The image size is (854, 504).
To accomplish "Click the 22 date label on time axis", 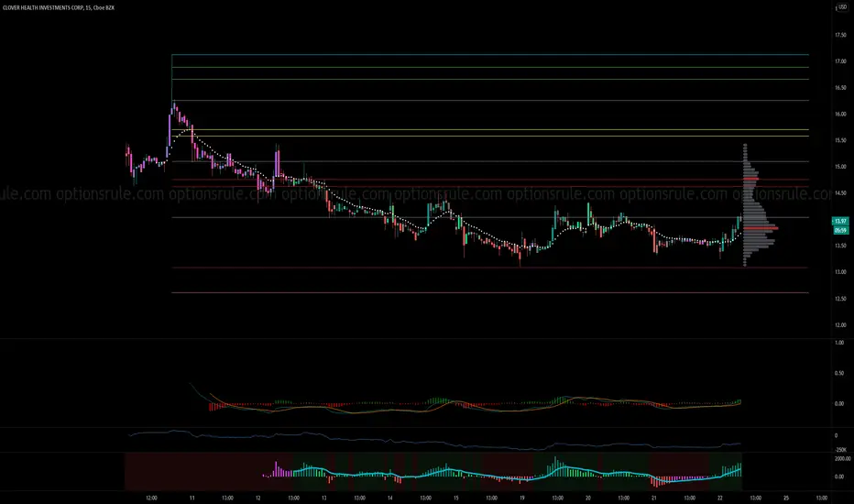I will 720,498.
